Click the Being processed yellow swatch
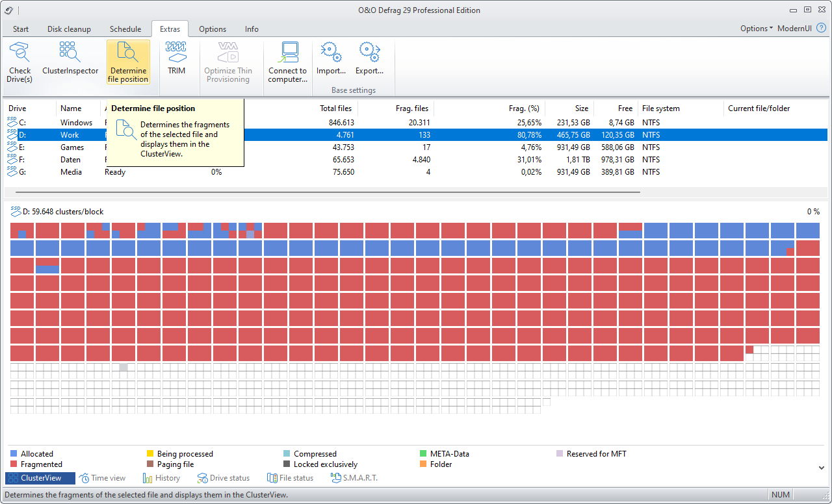This screenshot has height=504, width=832. [x=150, y=453]
